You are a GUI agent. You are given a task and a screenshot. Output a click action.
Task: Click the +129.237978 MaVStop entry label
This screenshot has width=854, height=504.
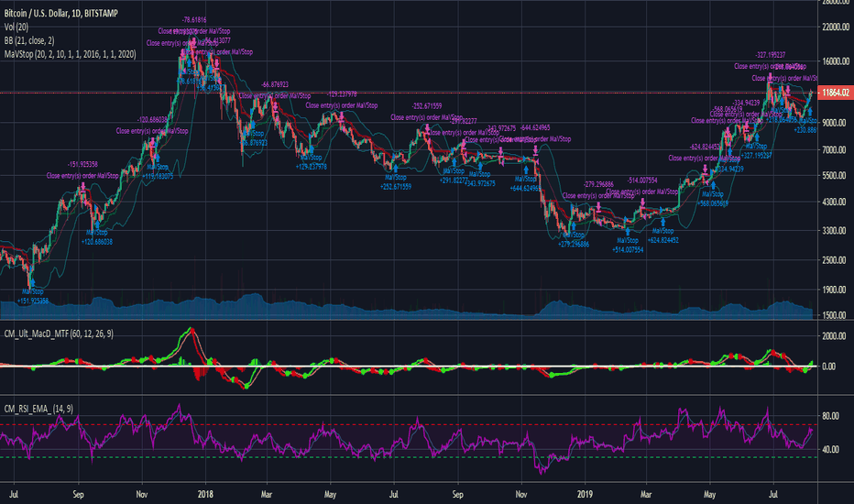pyautogui.click(x=311, y=167)
